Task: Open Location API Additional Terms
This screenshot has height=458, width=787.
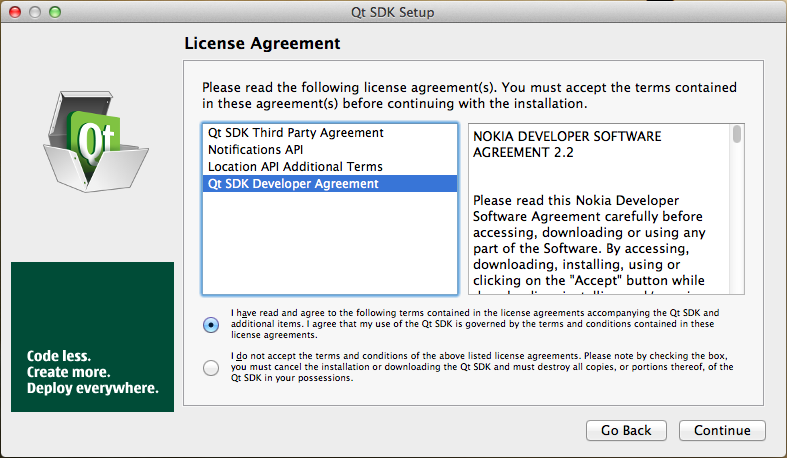Action: click(294, 166)
